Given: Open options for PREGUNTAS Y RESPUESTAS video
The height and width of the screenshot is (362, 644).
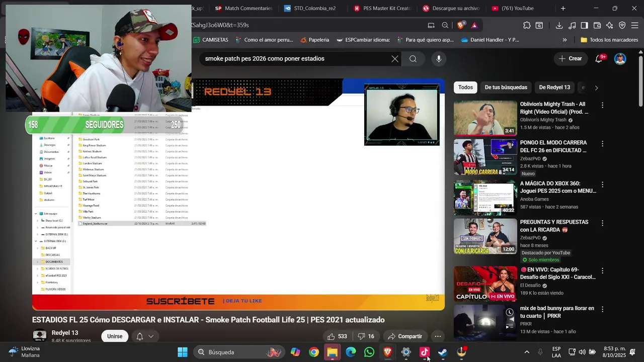Looking at the screenshot, I should [602, 223].
